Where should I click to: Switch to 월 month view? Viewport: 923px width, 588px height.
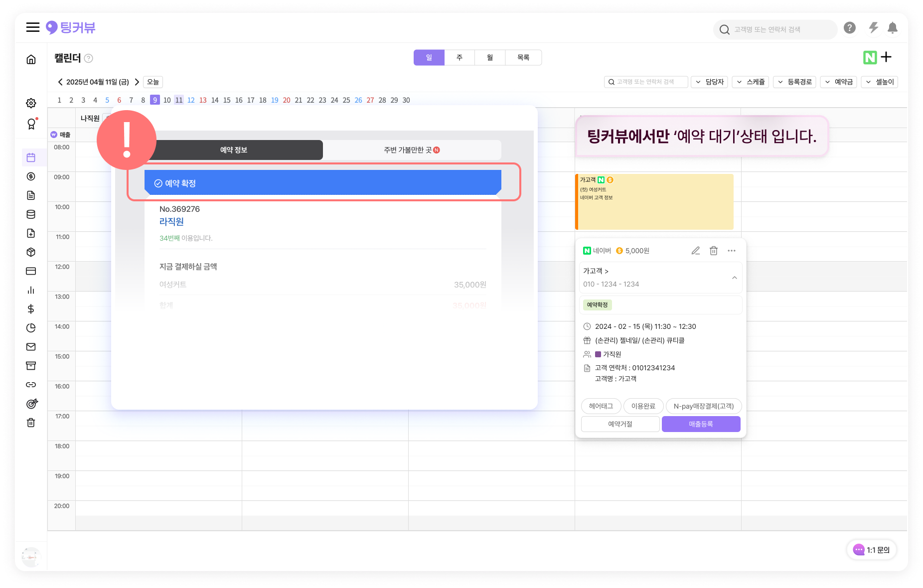(x=490, y=58)
